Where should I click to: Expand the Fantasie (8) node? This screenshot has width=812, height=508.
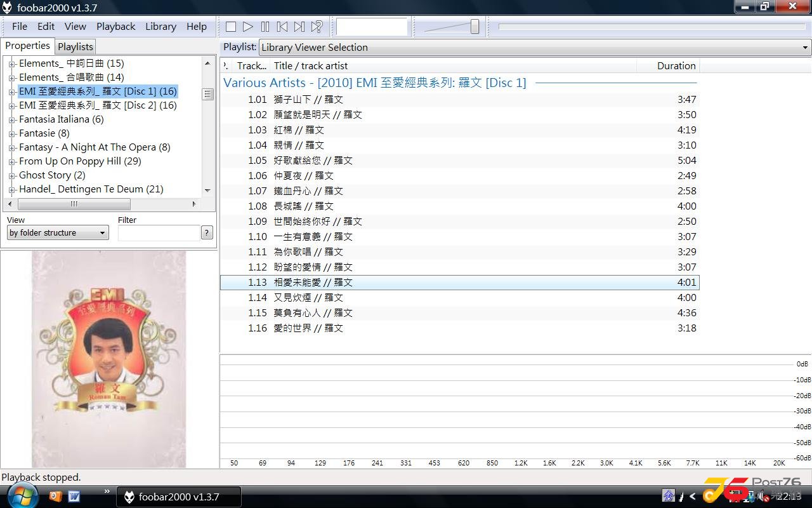point(12,133)
